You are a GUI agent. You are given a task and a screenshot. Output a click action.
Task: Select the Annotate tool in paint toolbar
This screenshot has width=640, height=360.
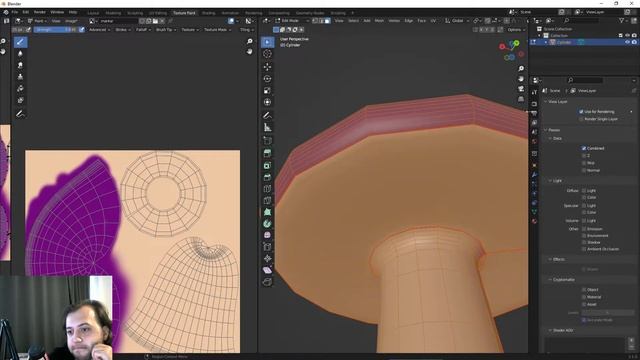tap(20, 114)
